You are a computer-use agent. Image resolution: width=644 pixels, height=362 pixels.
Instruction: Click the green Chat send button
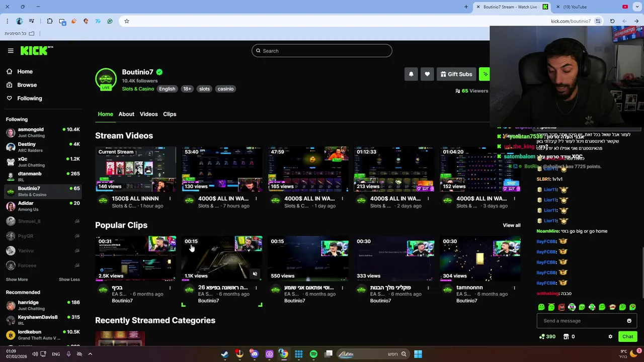[x=627, y=337]
